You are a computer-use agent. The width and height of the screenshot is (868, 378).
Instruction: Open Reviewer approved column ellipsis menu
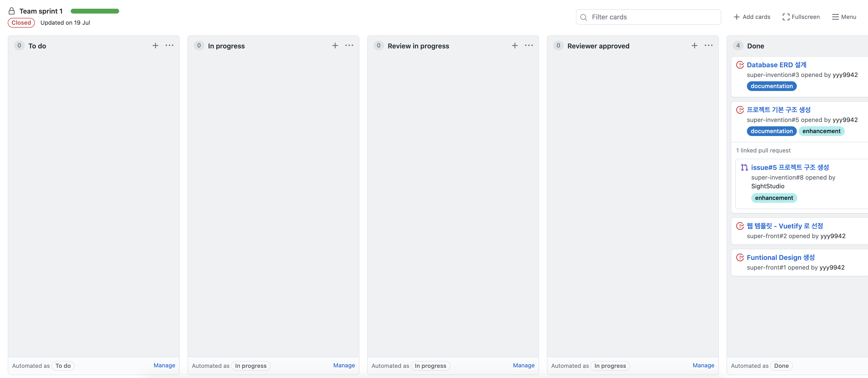point(708,45)
